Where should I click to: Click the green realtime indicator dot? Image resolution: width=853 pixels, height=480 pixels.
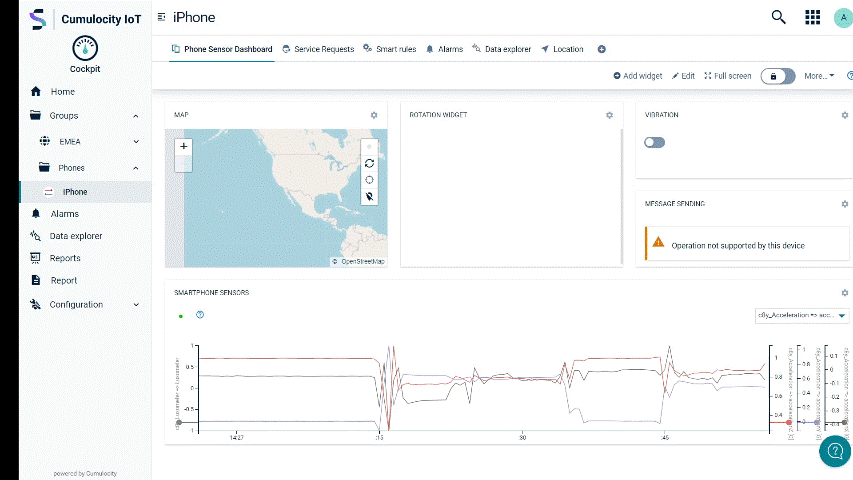pos(181,316)
